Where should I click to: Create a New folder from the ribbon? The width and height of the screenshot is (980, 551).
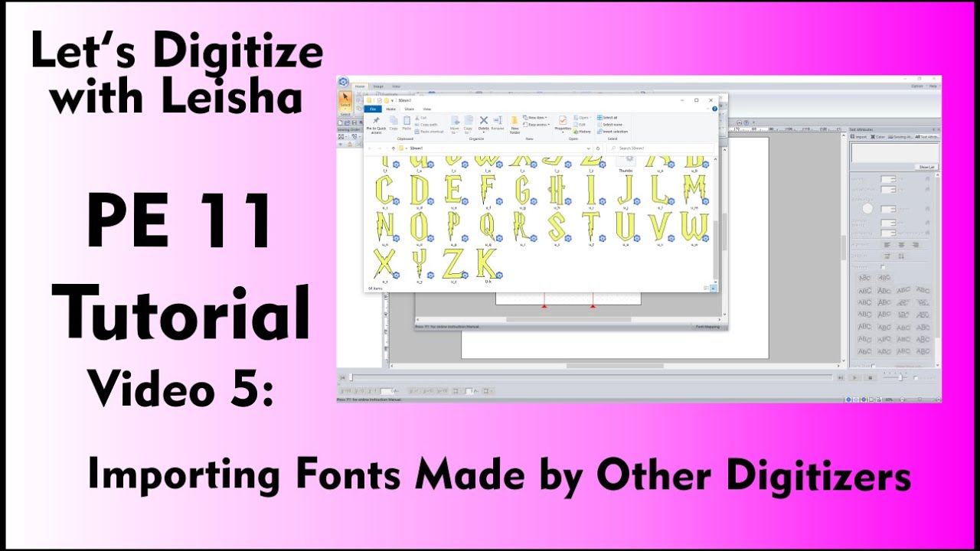coord(514,124)
